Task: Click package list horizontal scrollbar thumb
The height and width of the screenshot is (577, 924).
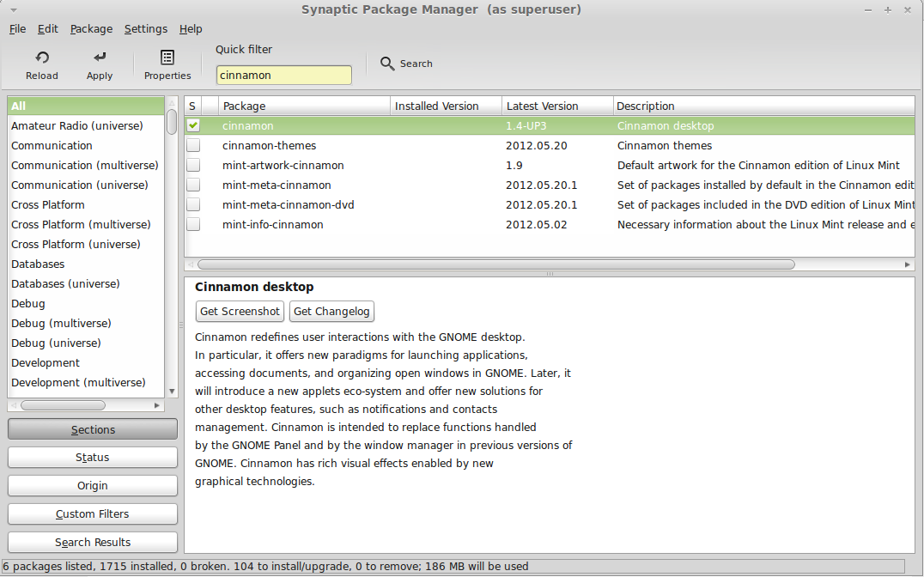Action: [x=496, y=264]
